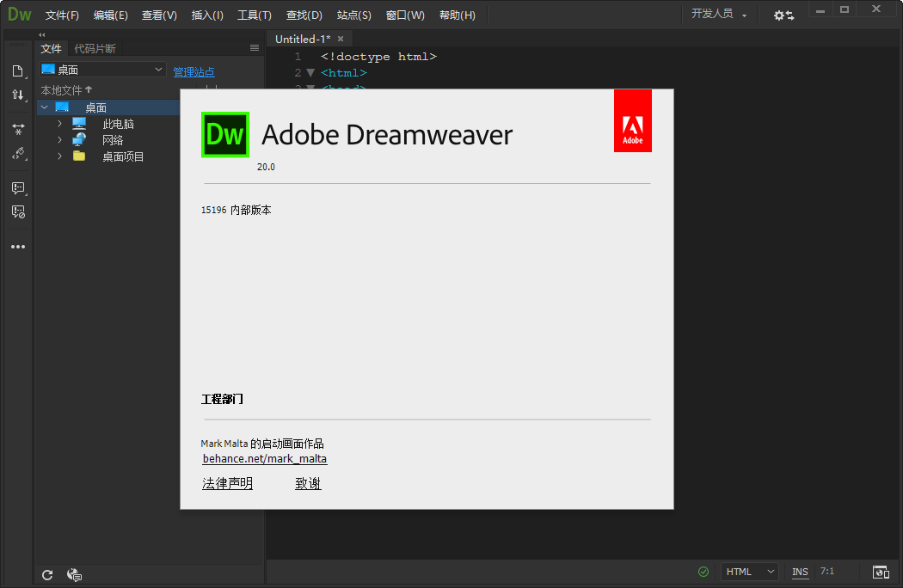
Task: Select the 桌面项目 tree row
Action: coord(108,156)
